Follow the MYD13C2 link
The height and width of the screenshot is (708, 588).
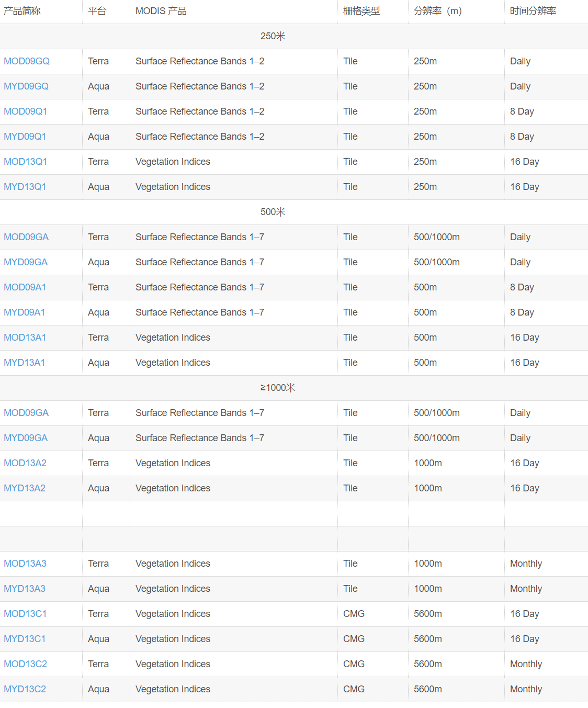[25, 689]
